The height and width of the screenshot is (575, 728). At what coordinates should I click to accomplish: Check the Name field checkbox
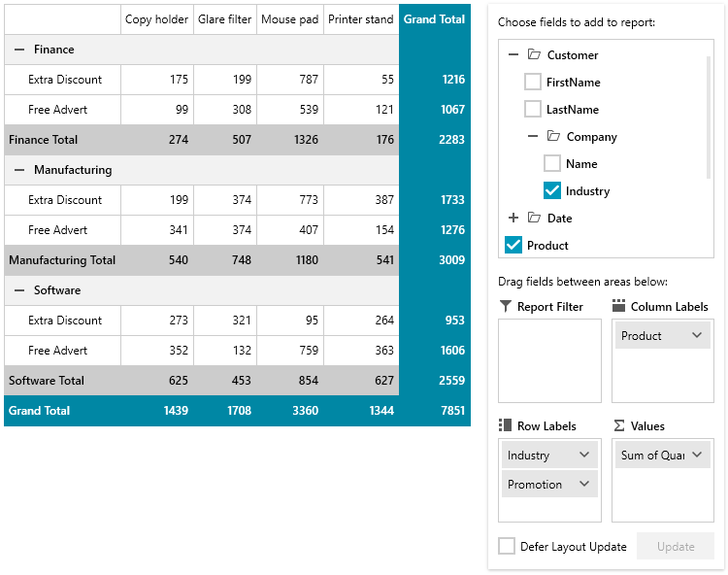pos(552,163)
